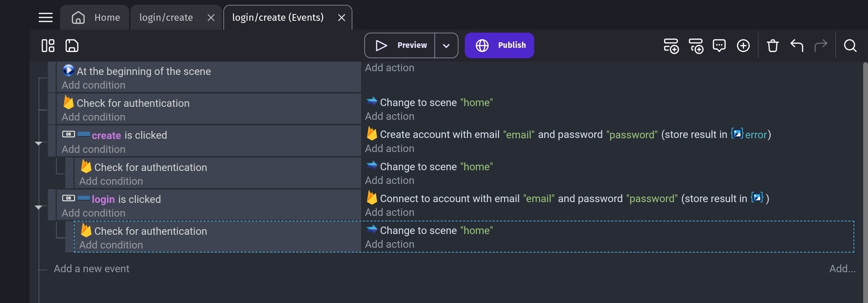This screenshot has width=868, height=303.
Task: Open the hamburger main menu
Action: pos(46,17)
